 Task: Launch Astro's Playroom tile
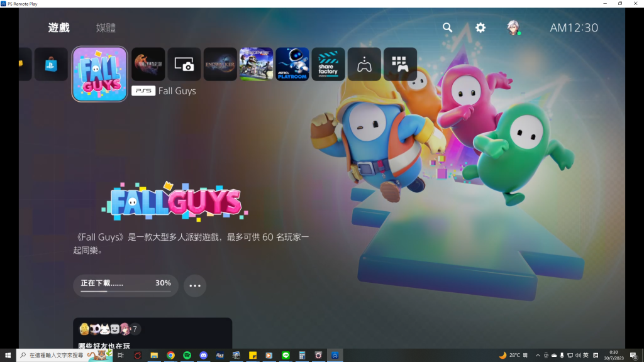coord(292,64)
